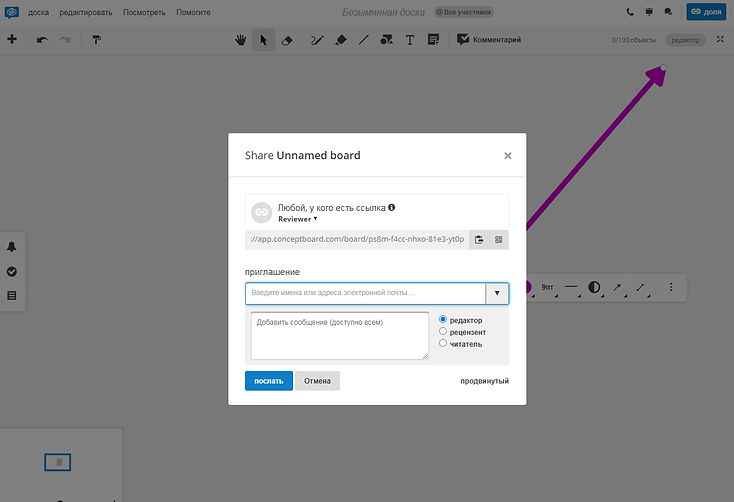Select the читатель radio option

point(443,343)
